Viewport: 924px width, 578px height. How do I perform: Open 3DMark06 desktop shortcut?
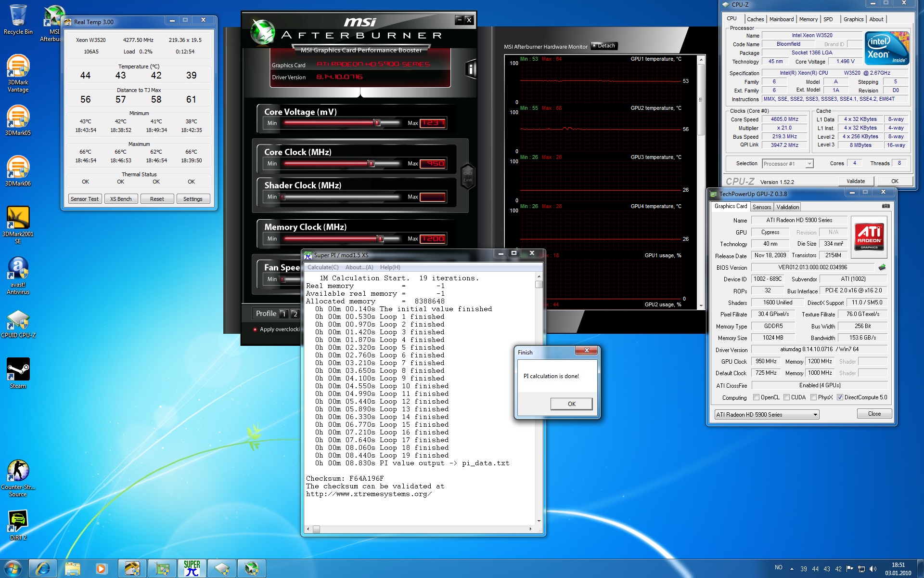pyautogui.click(x=18, y=171)
